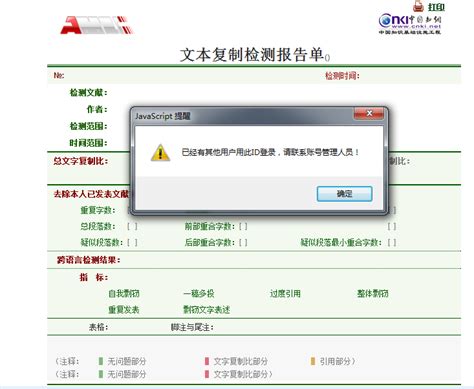Click the 作者 label
This screenshot has height=389, width=474.
97,109
